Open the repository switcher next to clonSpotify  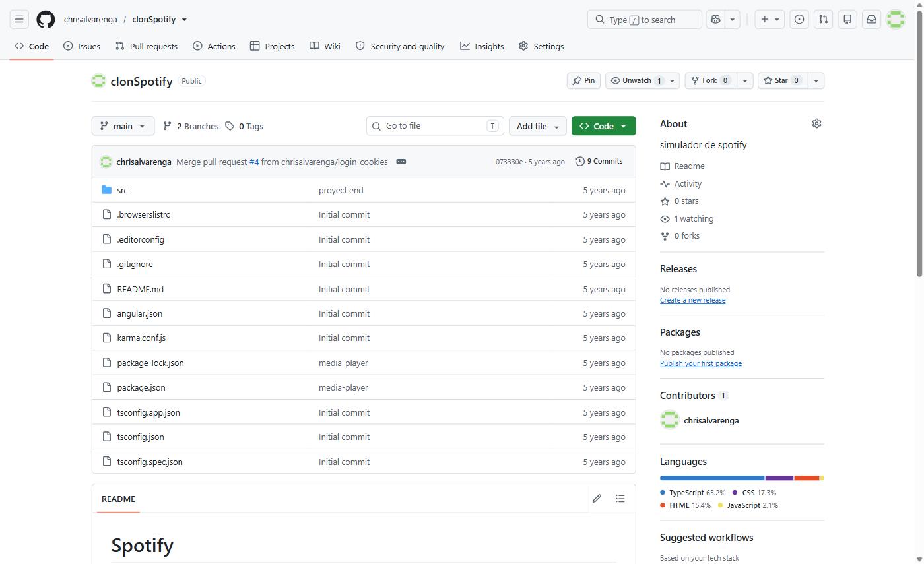coord(184,19)
